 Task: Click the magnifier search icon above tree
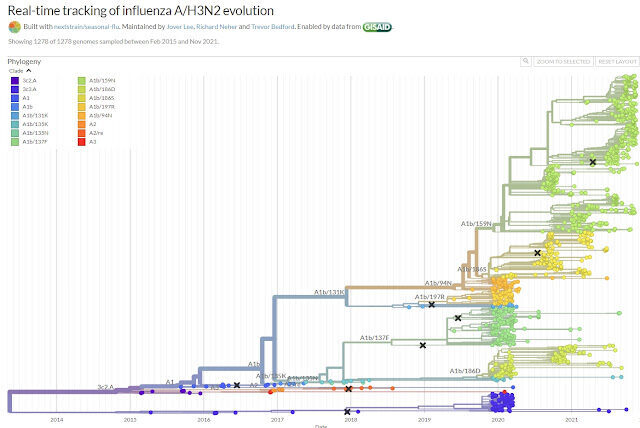[x=526, y=61]
